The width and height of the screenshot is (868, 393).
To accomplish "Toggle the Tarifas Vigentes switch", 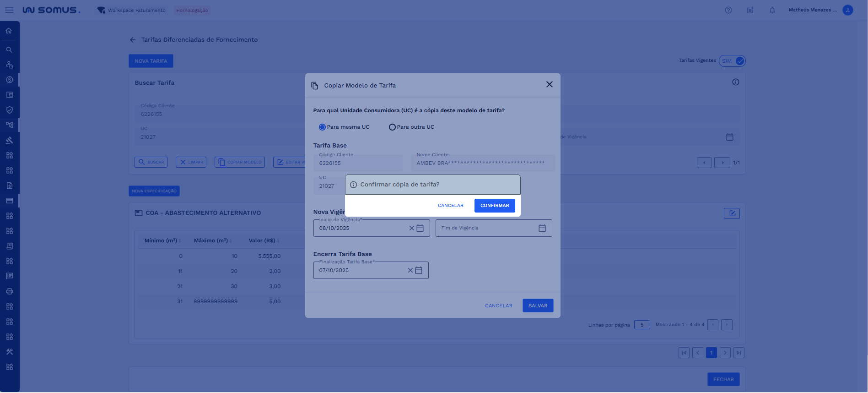I will tap(733, 61).
